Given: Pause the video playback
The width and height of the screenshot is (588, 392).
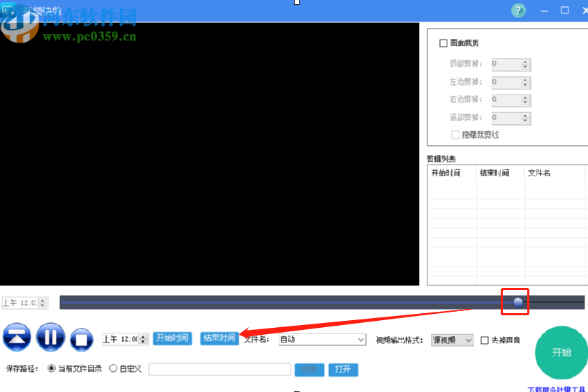Looking at the screenshot, I should pos(50,338).
